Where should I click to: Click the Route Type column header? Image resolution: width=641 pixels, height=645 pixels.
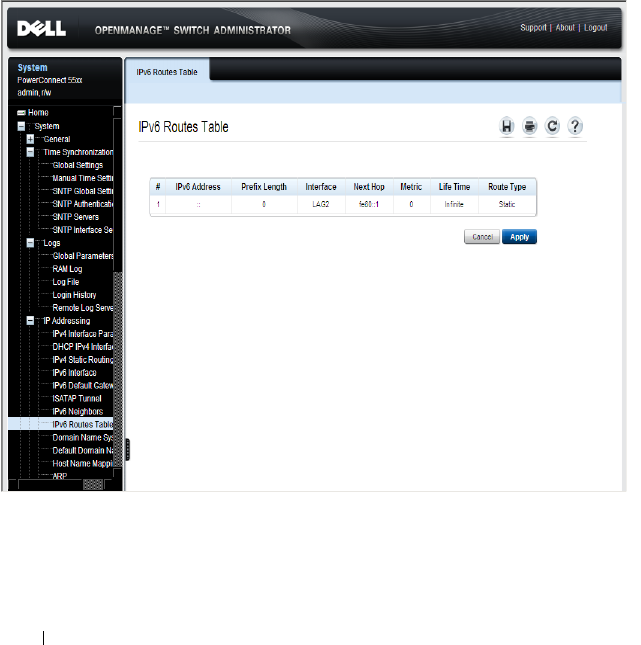507,187
